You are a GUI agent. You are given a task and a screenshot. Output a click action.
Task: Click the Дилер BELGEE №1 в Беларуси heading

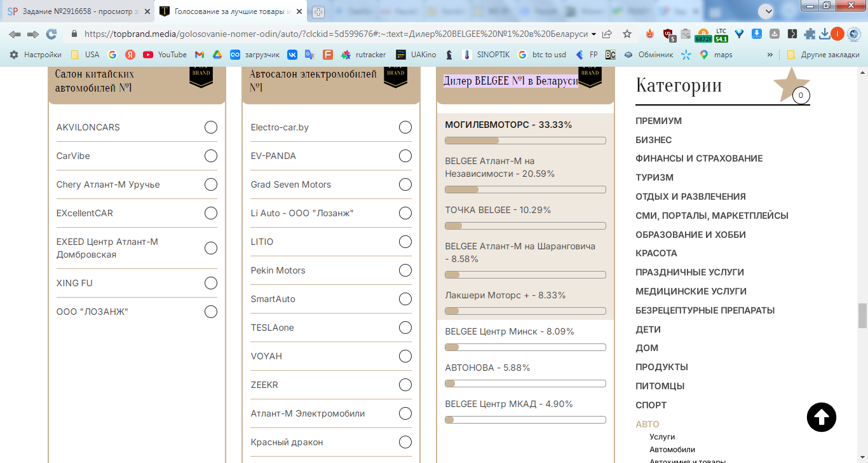(511, 81)
